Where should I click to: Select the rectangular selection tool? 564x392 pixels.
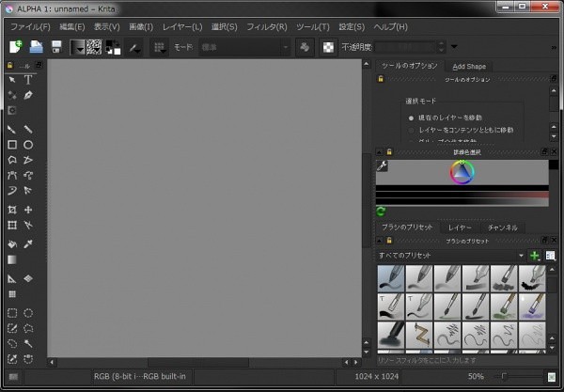[12, 313]
